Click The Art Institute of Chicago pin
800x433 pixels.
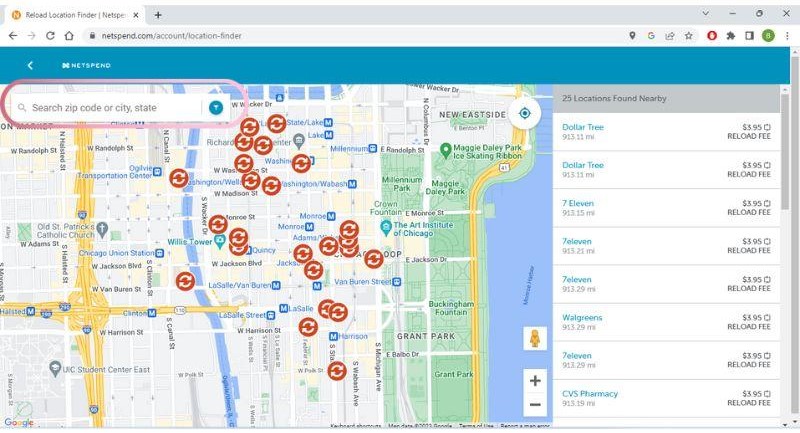pyautogui.click(x=386, y=228)
